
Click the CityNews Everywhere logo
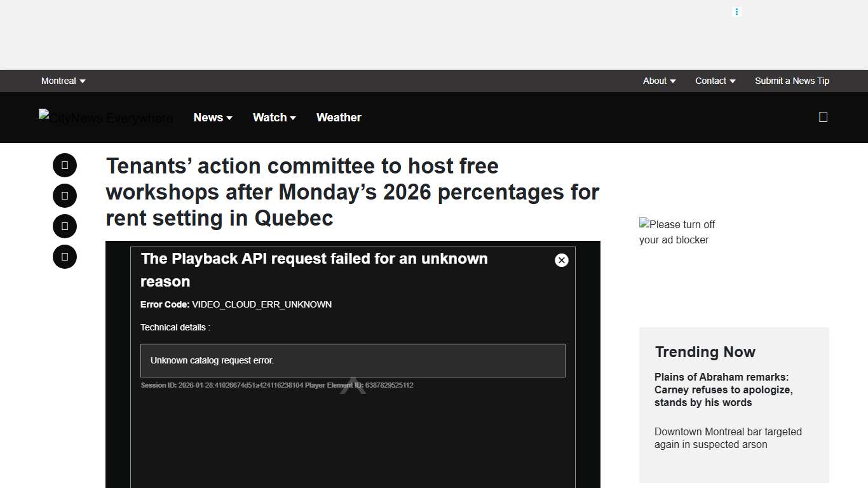click(x=105, y=118)
